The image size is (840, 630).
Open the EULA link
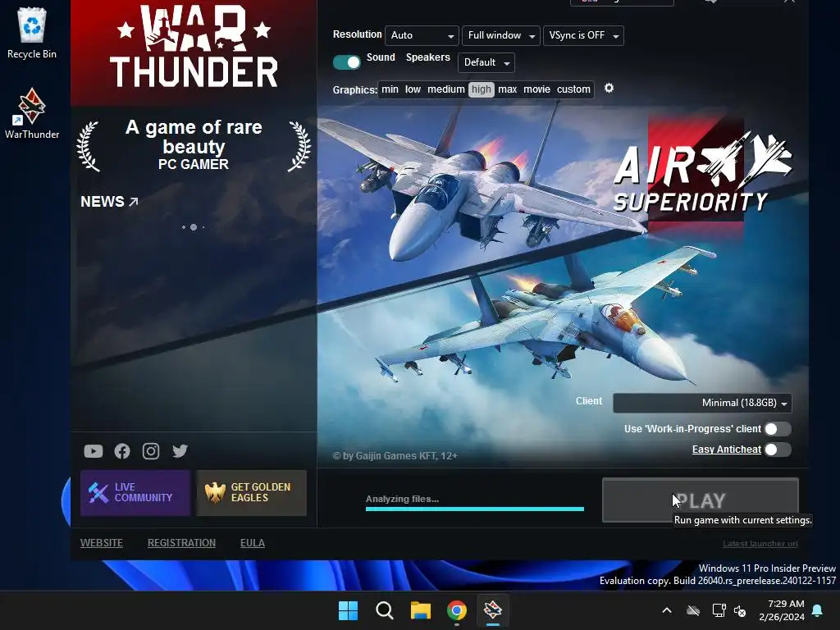[x=253, y=543]
